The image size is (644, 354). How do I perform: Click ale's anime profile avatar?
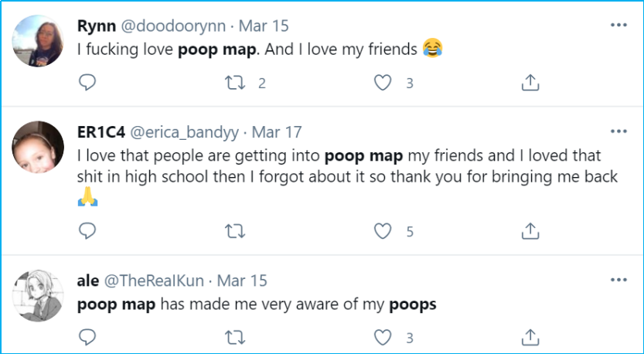pyautogui.click(x=39, y=294)
